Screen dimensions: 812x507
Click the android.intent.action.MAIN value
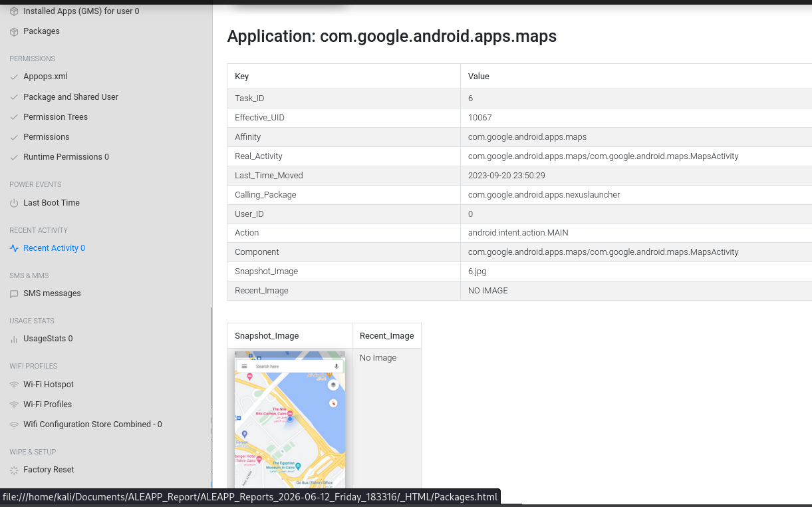click(518, 233)
